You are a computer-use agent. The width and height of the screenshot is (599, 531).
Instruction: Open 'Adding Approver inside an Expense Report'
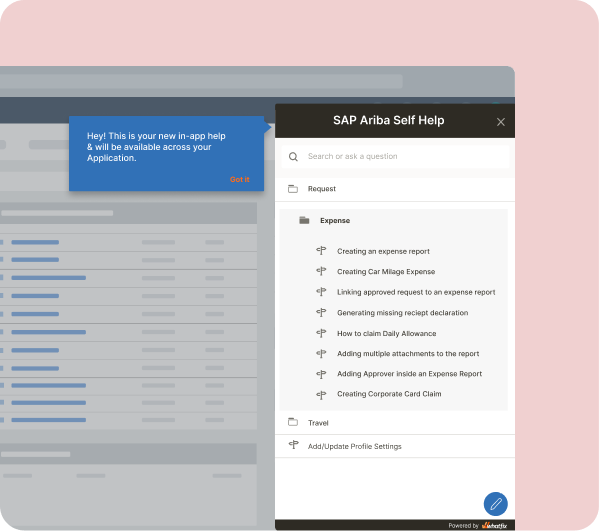(x=409, y=374)
